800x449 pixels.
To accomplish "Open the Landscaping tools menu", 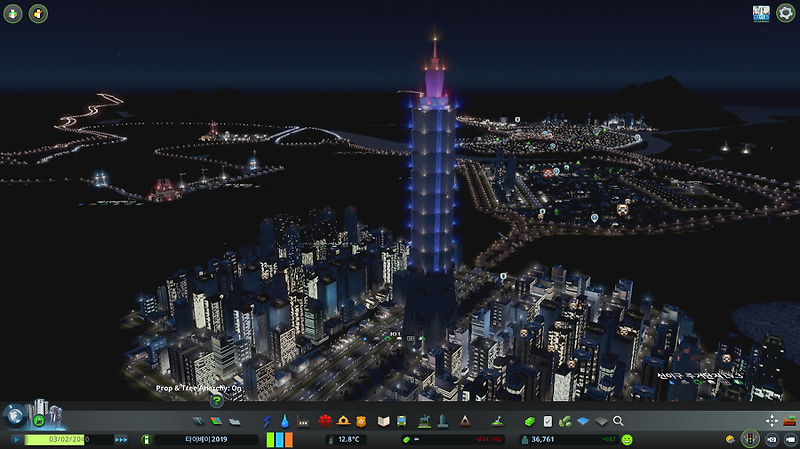I will pyautogui.click(x=497, y=421).
